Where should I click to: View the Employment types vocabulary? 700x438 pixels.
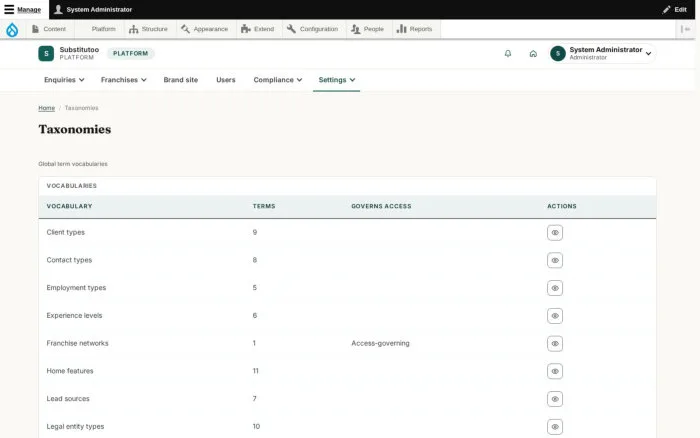coord(555,288)
